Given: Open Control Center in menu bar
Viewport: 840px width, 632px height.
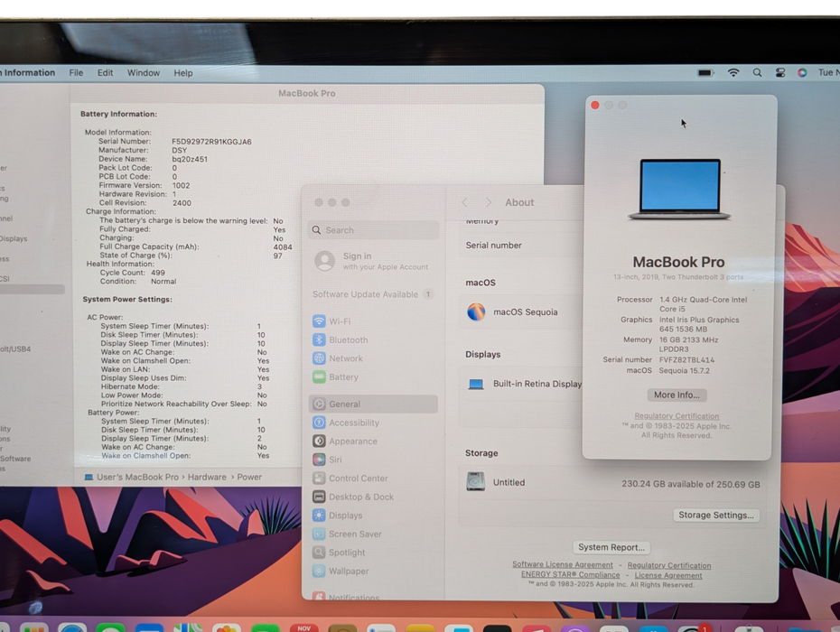Looking at the screenshot, I should [780, 72].
